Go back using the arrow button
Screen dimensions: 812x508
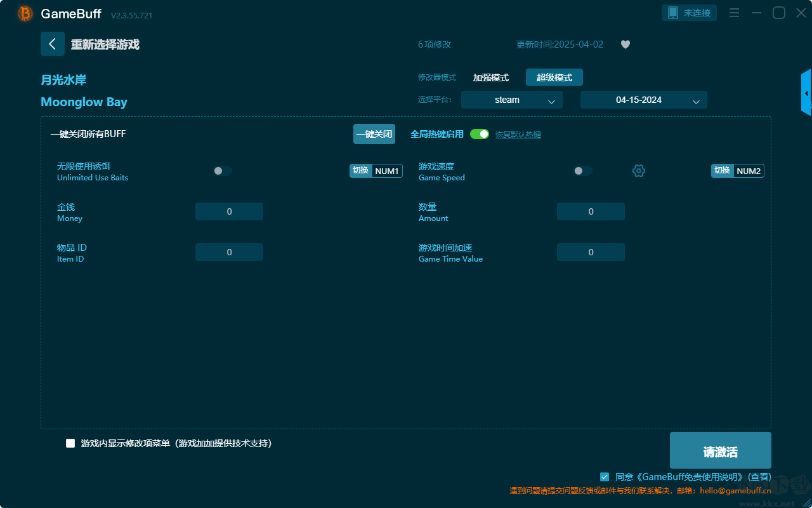pos(53,44)
